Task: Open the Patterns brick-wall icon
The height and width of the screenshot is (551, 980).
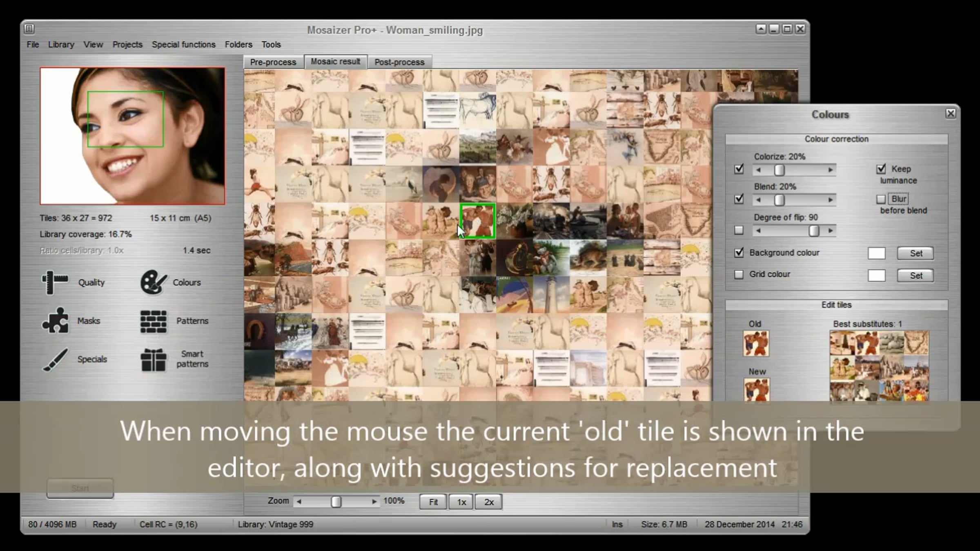Action: pyautogui.click(x=154, y=321)
